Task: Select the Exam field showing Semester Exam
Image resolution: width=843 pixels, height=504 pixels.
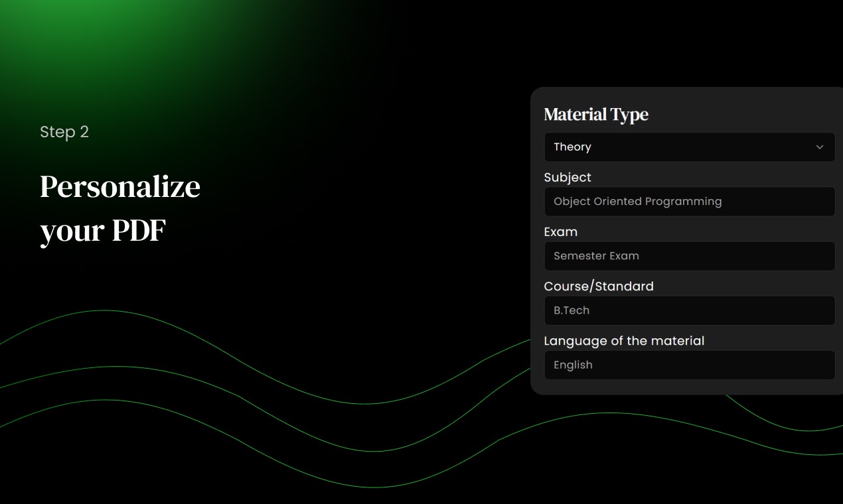Action: (x=690, y=256)
